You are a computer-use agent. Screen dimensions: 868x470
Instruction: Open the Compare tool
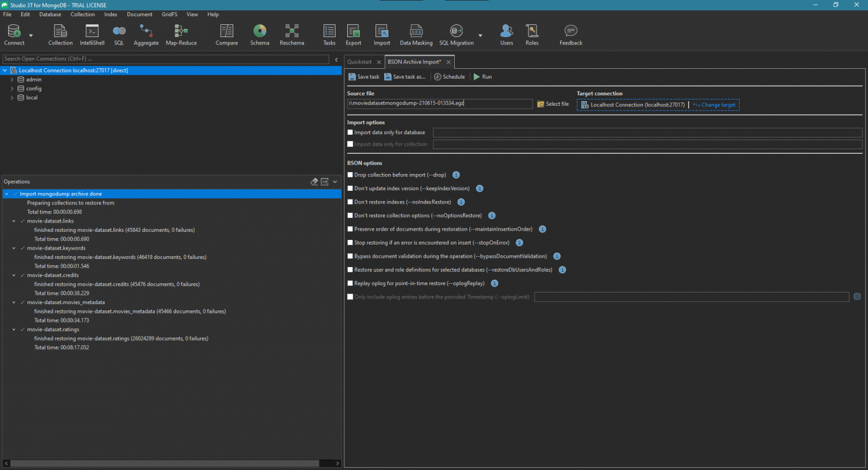coord(227,35)
